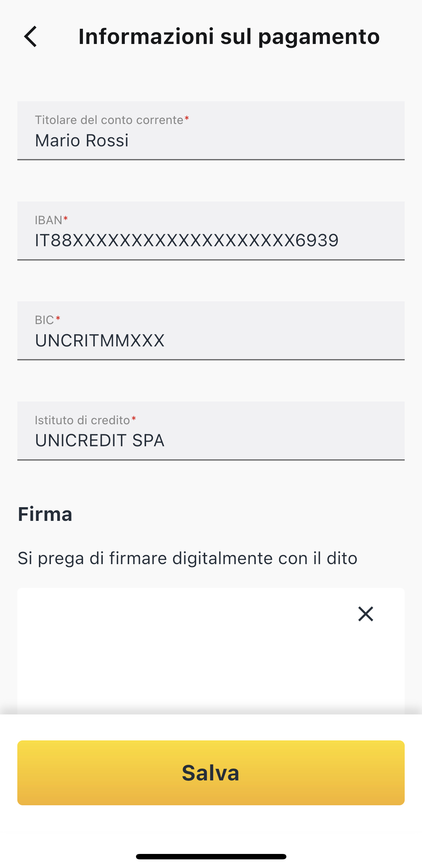
Task: Edit the Titolare del conto corrente field
Action: 211,130
